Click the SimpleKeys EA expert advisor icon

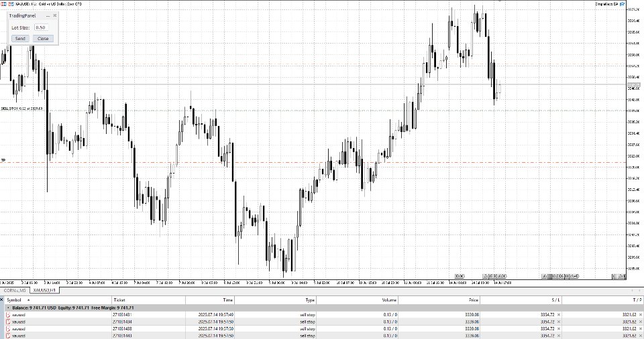coord(623,4)
